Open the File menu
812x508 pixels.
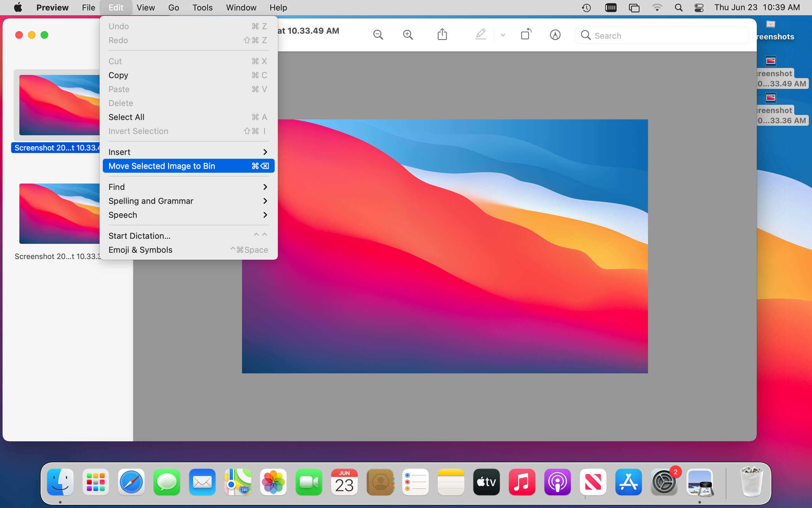pos(88,7)
